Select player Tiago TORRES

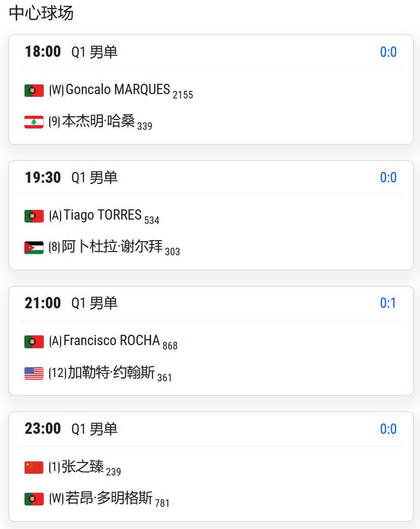(x=103, y=215)
